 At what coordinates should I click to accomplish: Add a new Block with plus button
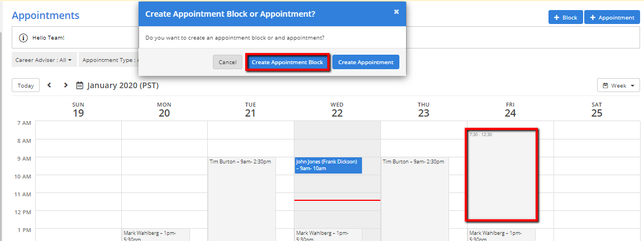(565, 17)
